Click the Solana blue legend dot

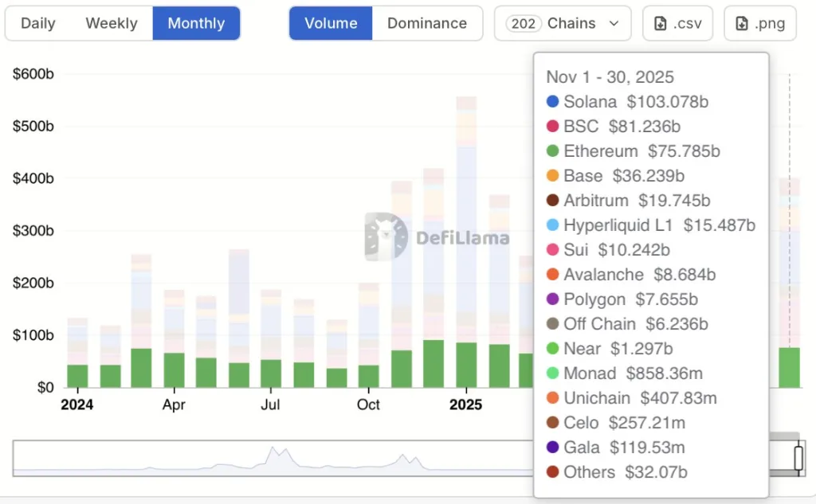(552, 102)
